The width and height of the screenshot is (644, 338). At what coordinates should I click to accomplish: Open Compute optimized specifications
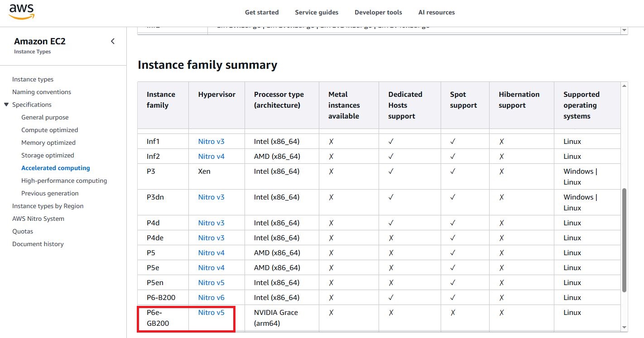coord(50,130)
